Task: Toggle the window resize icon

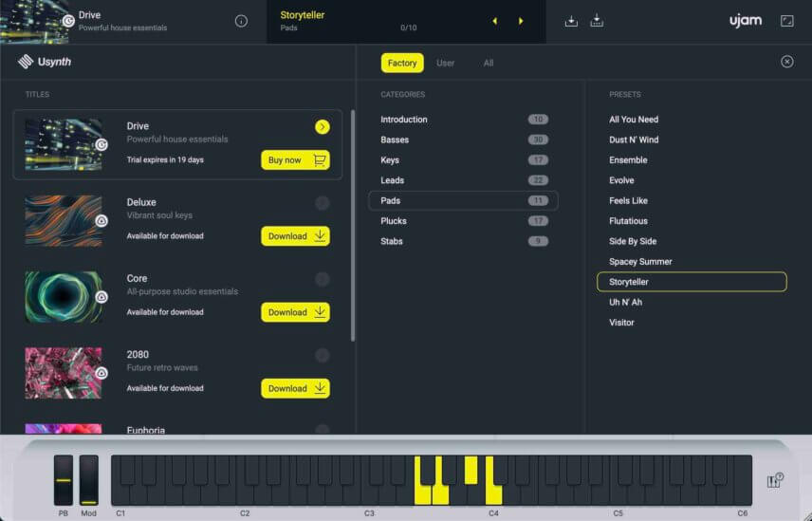Action: pos(786,21)
